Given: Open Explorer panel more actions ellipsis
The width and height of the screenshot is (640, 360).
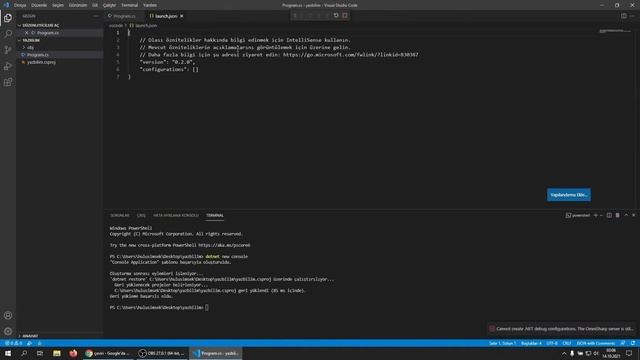Looking at the screenshot, I should (96, 16).
